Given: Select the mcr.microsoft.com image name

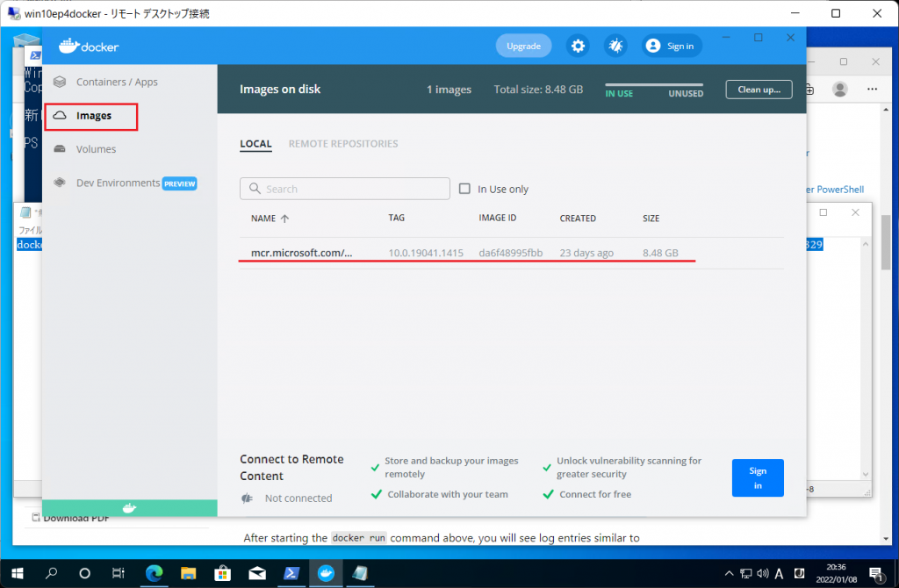Looking at the screenshot, I should [x=302, y=253].
